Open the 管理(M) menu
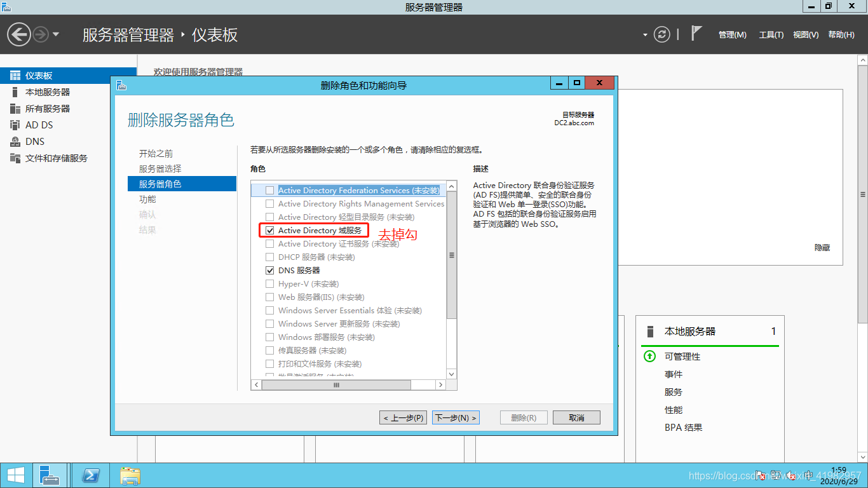 [732, 35]
